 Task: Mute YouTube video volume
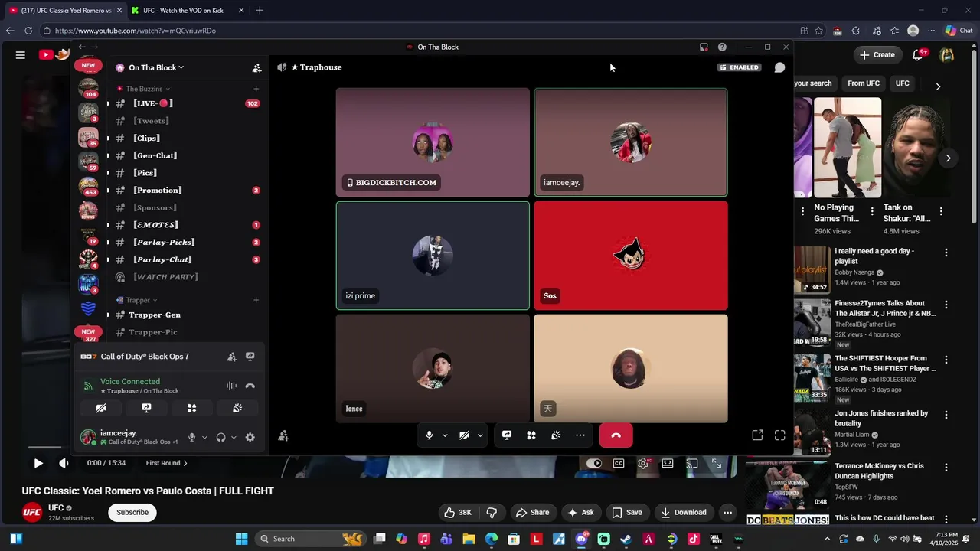click(64, 463)
